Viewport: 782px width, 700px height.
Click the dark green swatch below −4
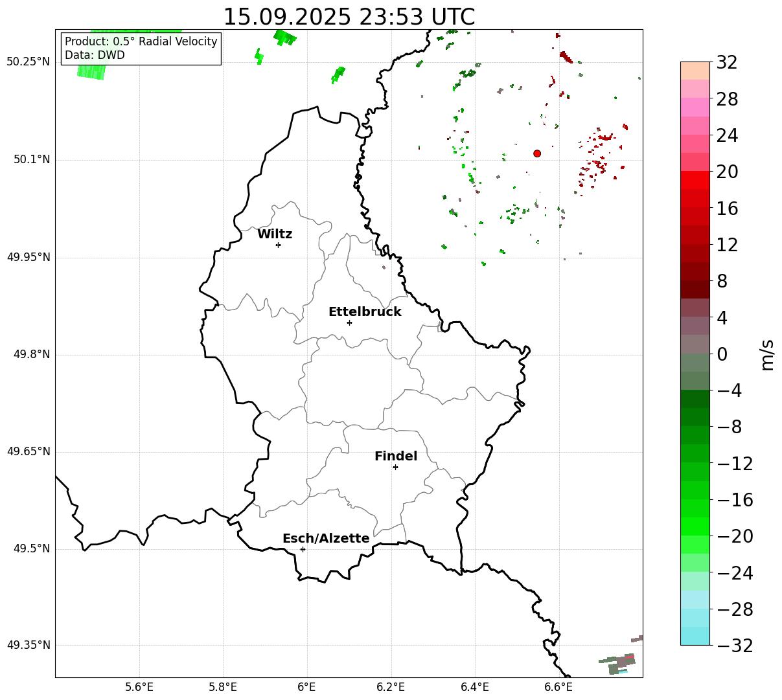coord(695,399)
